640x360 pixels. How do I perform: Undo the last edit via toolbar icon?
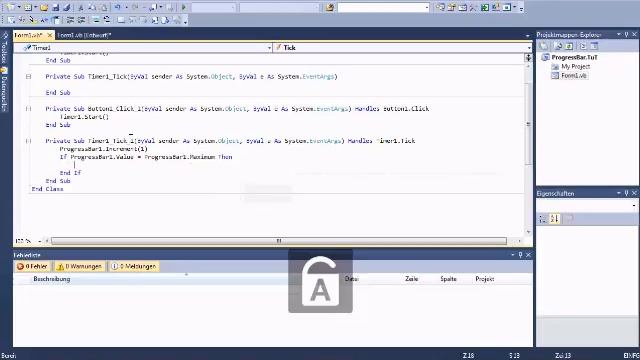[x=118, y=7]
